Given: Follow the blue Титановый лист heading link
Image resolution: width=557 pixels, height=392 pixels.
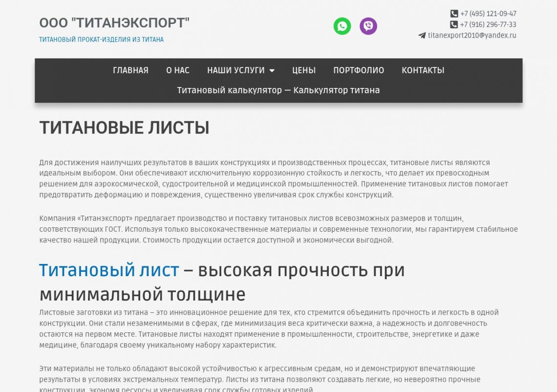Looking at the screenshot, I should [109, 270].
